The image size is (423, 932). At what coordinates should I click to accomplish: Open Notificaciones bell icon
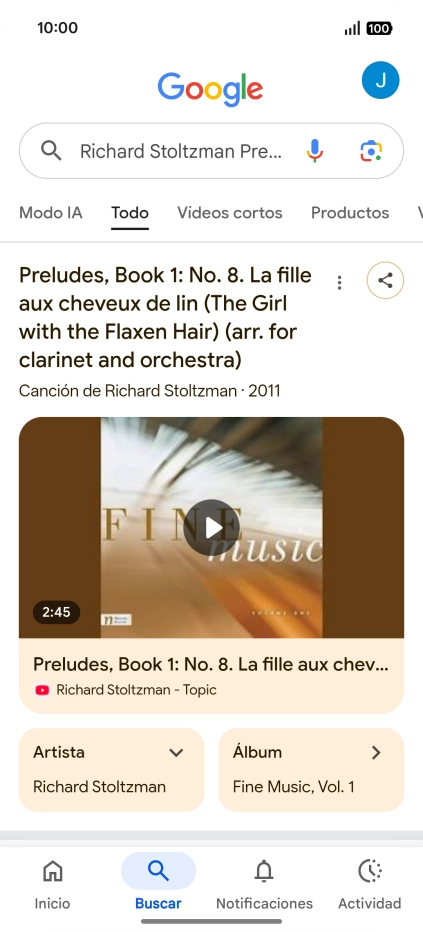coord(264,871)
